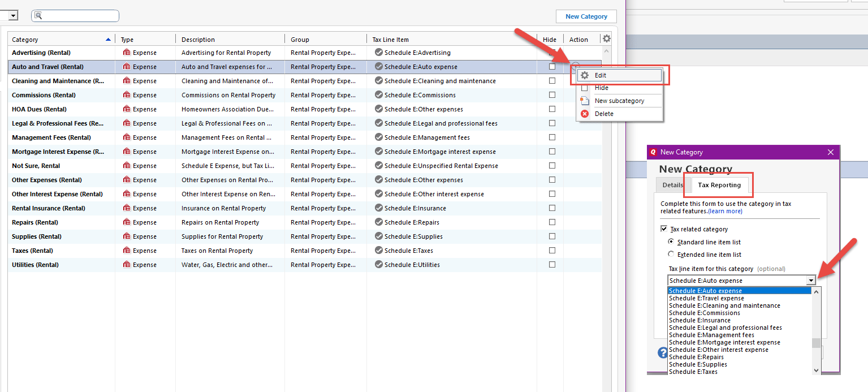Click the New subcategory page icon
This screenshot has height=392, width=868.
pyautogui.click(x=585, y=101)
